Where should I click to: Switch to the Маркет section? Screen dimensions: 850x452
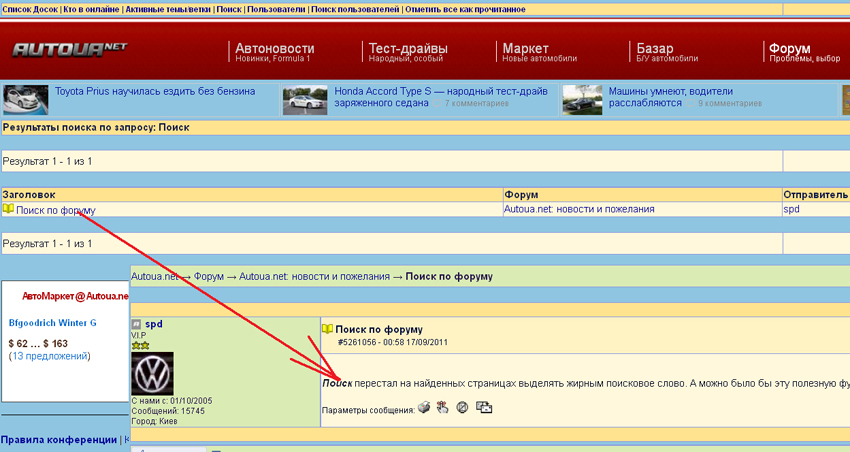tap(525, 49)
